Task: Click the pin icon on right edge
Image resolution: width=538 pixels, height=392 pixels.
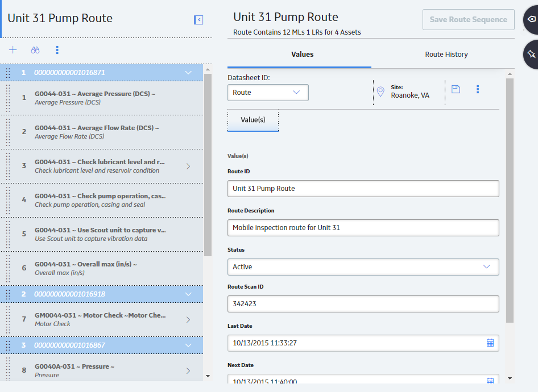Action: click(532, 54)
